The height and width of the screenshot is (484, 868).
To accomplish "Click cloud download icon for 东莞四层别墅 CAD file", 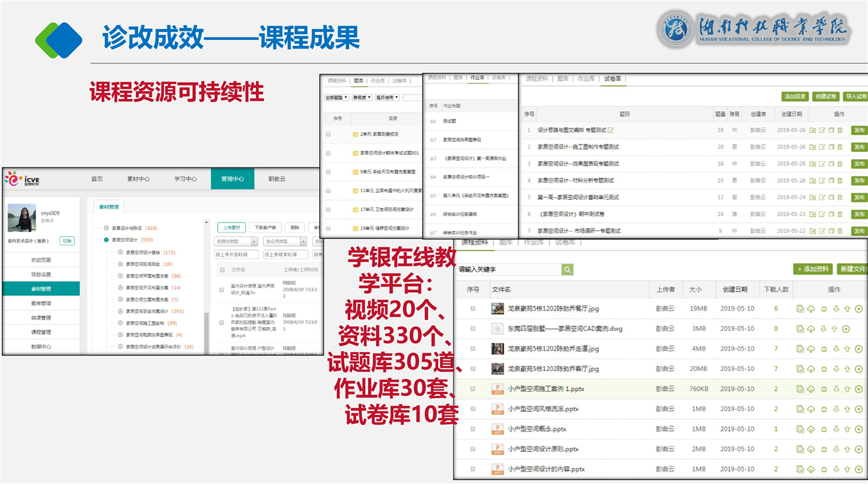I will point(811,329).
